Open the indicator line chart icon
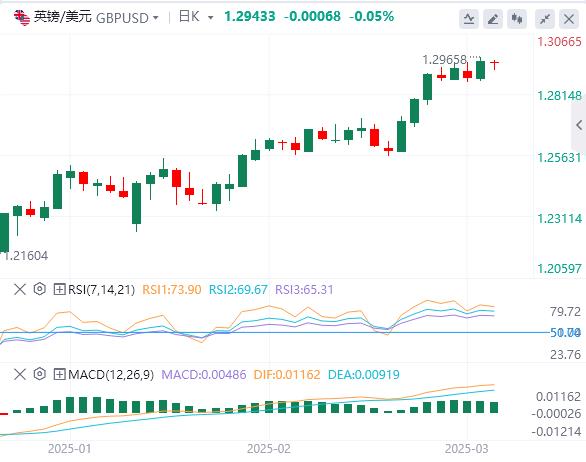 469,19
